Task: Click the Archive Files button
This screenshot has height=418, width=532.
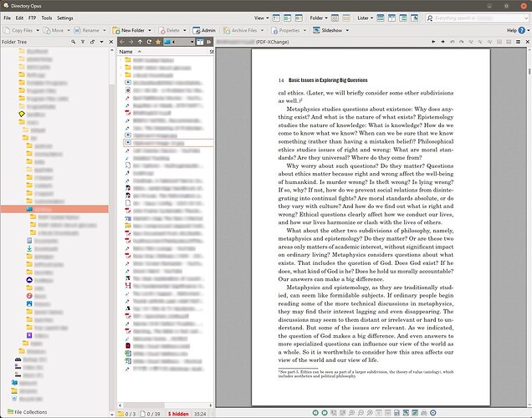Action: [240, 30]
